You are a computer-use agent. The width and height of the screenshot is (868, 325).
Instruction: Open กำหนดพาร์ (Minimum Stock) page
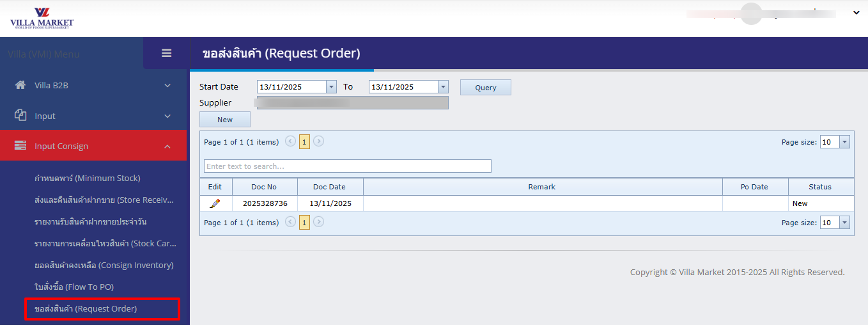pyautogui.click(x=87, y=178)
